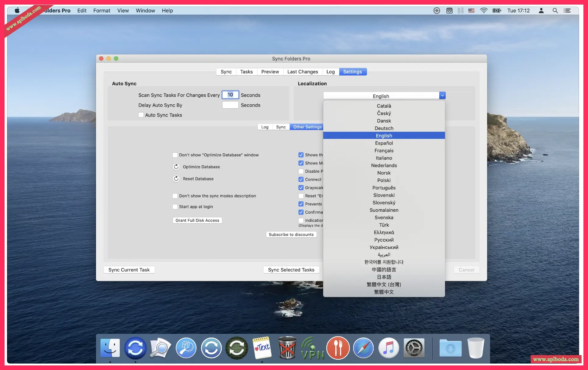Screen dimensions: 588x370
Task: Launch the blue sync app in dock
Action: pos(135,348)
